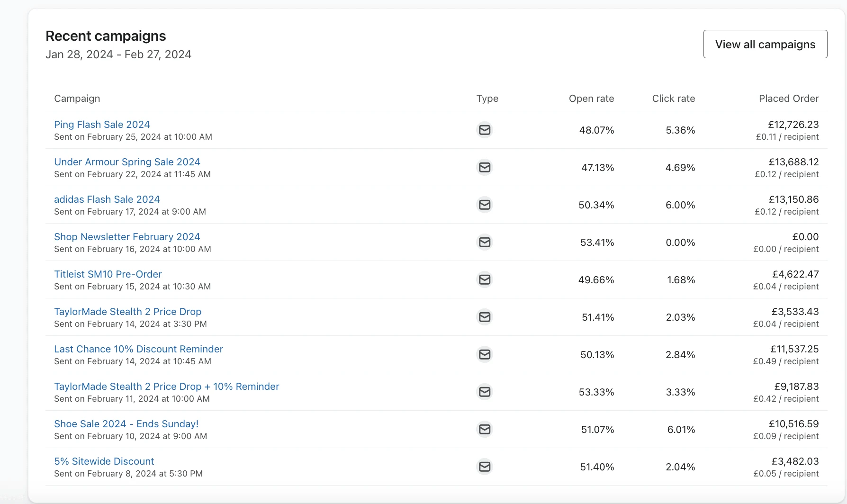Click the Open rate column header
This screenshot has width=847, height=504.
[591, 99]
